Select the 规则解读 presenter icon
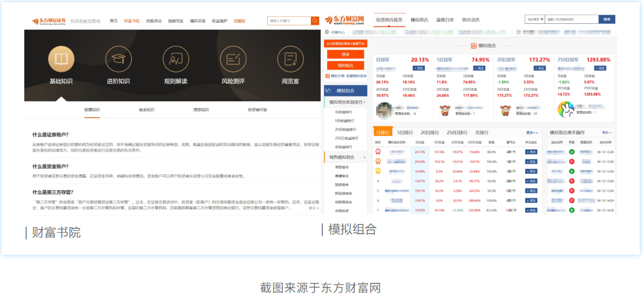This screenshot has width=644, height=299. click(176, 59)
